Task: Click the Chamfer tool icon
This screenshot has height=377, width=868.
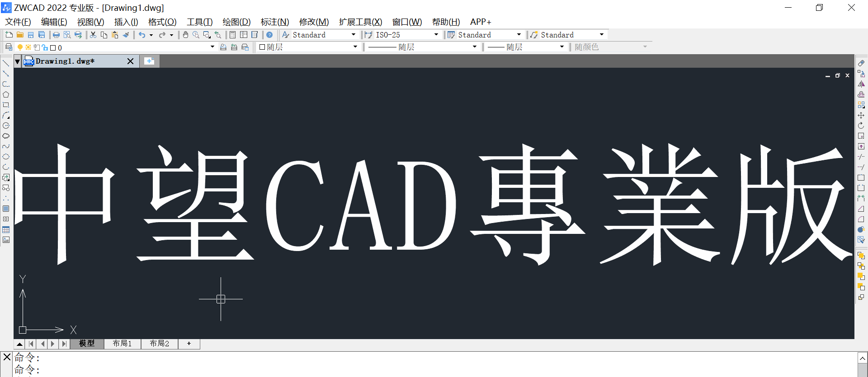Action: click(x=861, y=209)
